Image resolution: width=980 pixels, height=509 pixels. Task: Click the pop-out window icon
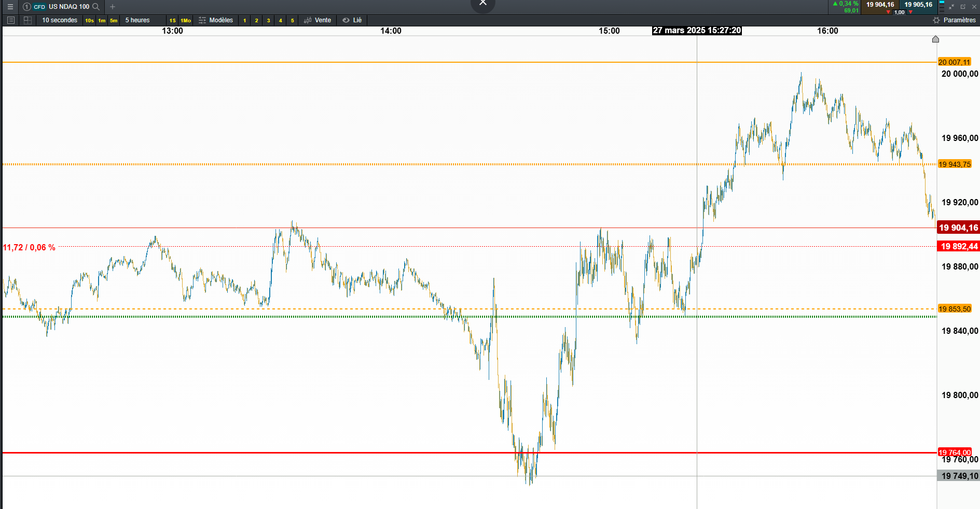(963, 7)
